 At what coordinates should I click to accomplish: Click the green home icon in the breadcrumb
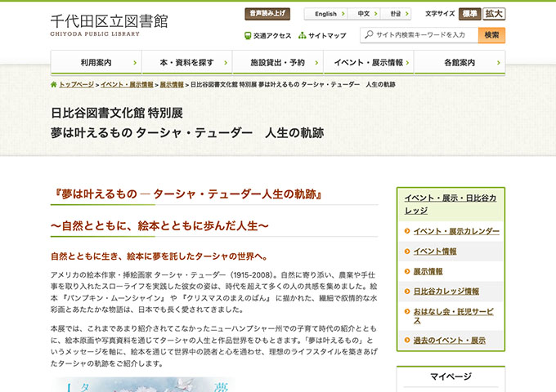tap(53, 84)
